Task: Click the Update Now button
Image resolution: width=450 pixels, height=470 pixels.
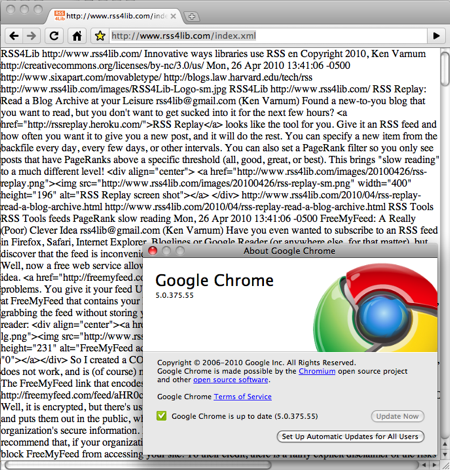Action: point(398,416)
